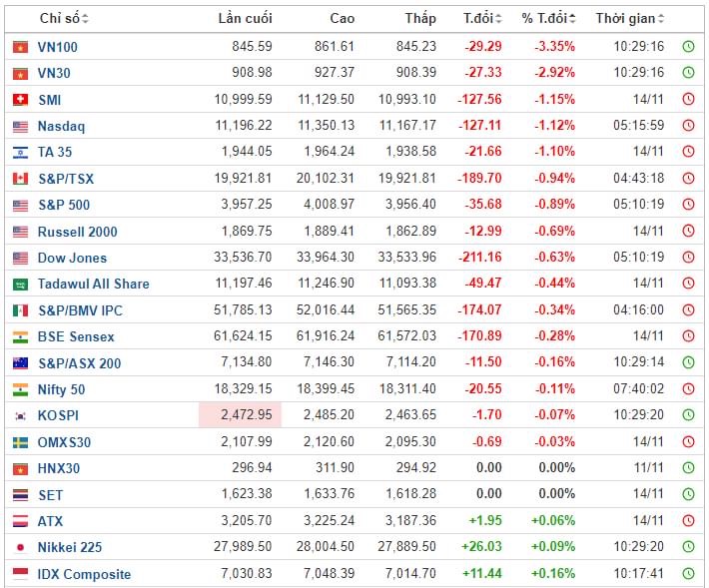Screen dimensions: 709x588
Task: Click the Canada flag icon beside S&P/TSX
Action: 20,179
